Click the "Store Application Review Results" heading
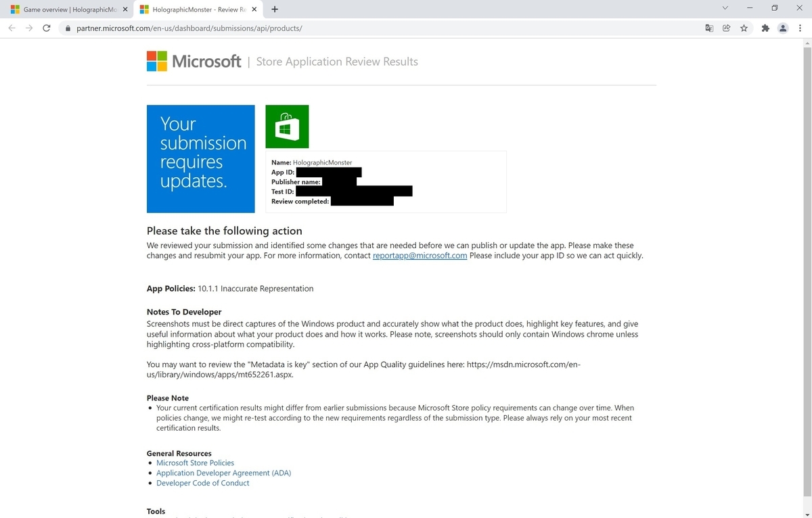Screen dimensions: 812x518 pos(337,62)
